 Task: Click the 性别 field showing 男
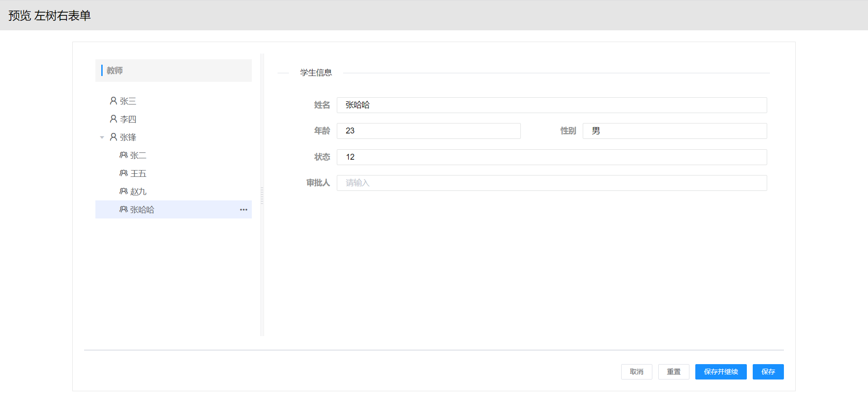pyautogui.click(x=675, y=131)
